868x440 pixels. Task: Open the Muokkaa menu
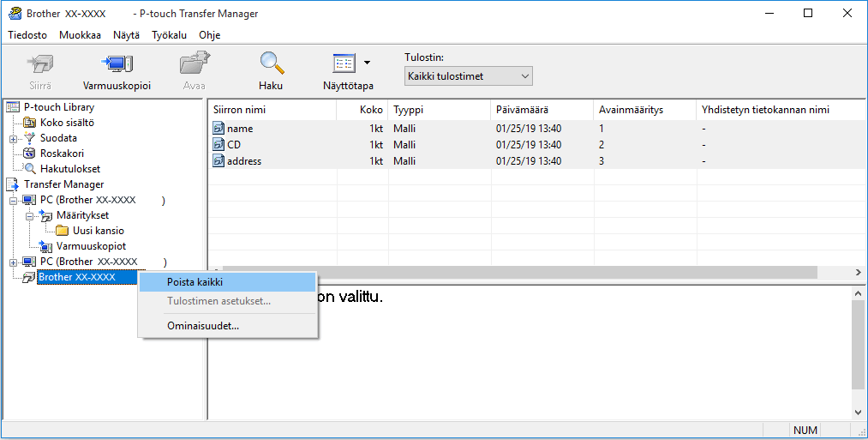pos(81,35)
